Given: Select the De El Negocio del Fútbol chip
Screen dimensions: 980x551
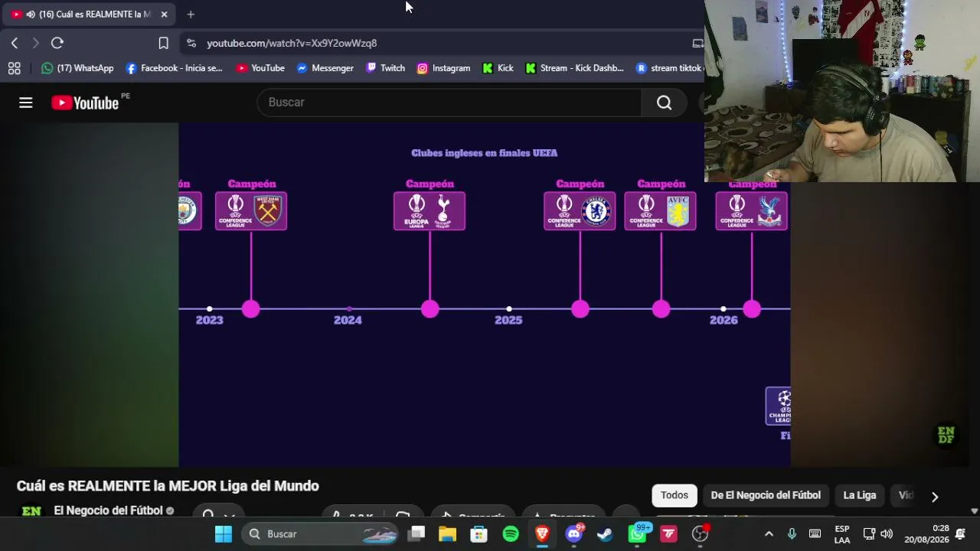Looking at the screenshot, I should coord(766,495).
